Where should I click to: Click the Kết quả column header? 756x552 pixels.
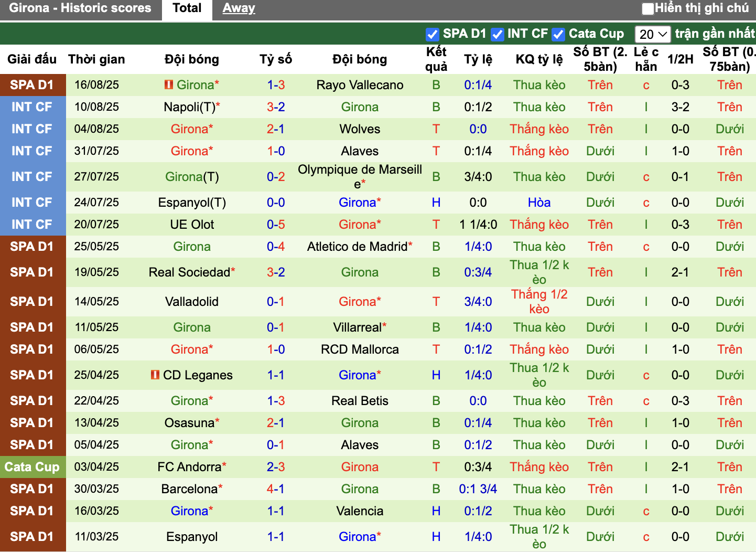(436, 59)
